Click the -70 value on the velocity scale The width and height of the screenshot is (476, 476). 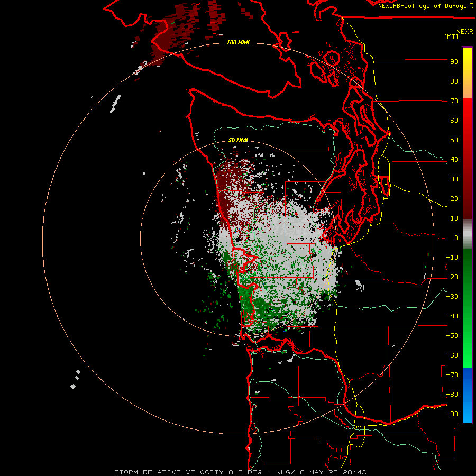pos(452,375)
